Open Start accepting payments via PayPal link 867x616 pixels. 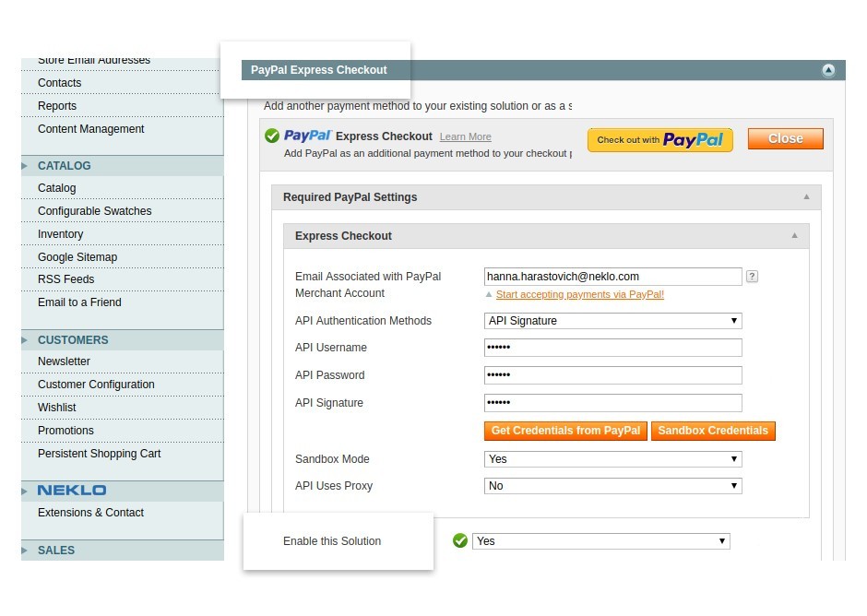[579, 295]
